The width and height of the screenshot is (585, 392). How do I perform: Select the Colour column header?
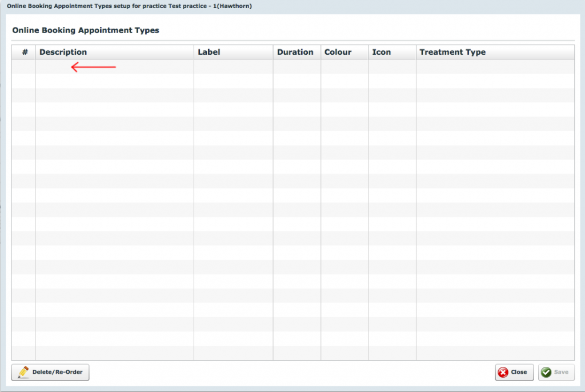pyautogui.click(x=344, y=52)
